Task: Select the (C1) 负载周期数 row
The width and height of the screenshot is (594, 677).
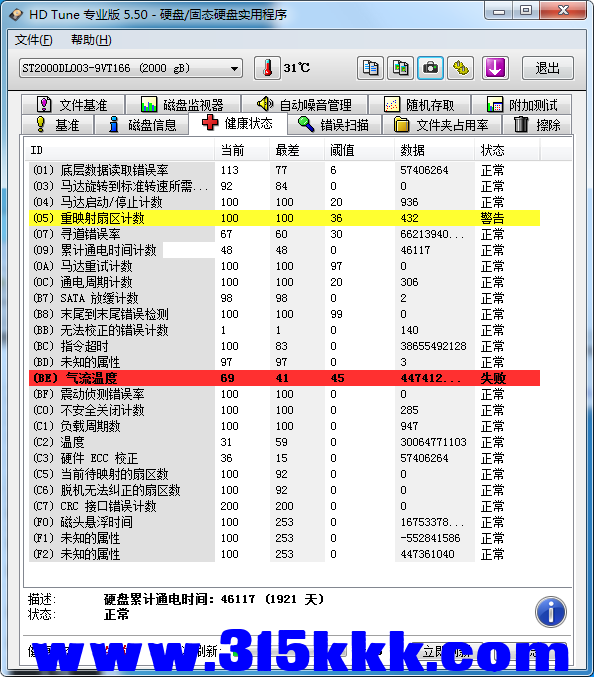Action: tap(284, 426)
